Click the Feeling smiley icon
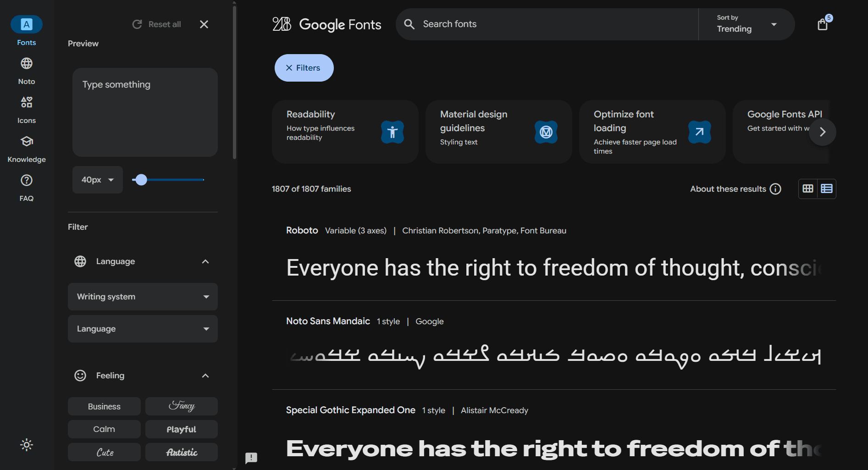This screenshot has height=470, width=868. (80, 376)
